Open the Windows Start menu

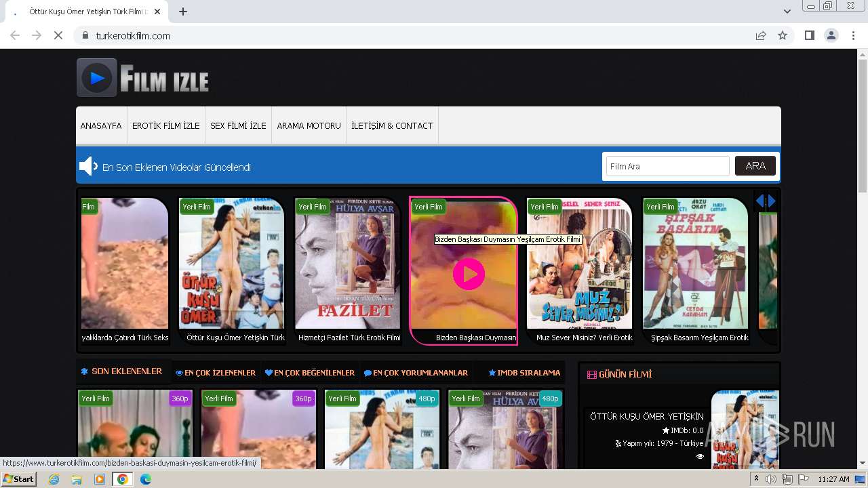[19, 479]
